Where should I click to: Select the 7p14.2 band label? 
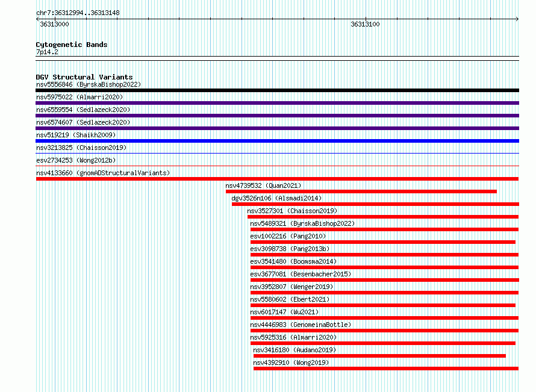click(47, 52)
